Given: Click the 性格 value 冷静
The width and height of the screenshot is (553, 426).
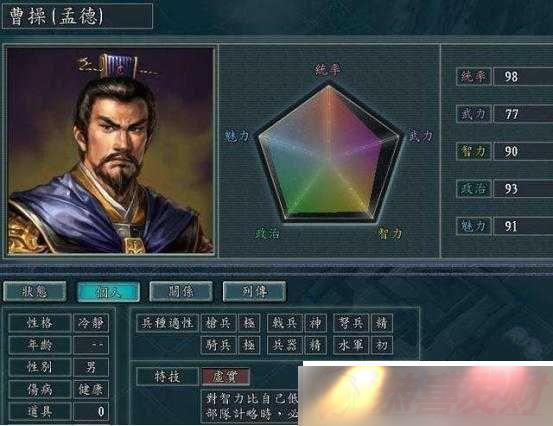Looking at the screenshot, I should point(91,323).
